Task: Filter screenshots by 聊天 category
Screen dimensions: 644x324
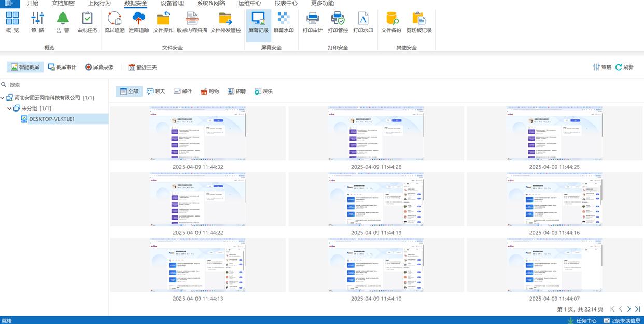Action: click(x=156, y=91)
